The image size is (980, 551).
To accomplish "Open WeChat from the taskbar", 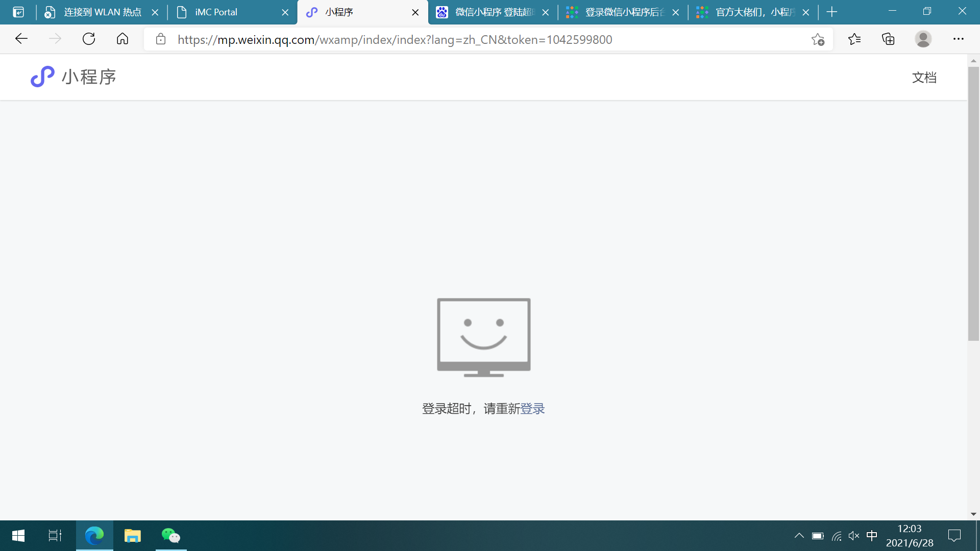I will tap(171, 536).
